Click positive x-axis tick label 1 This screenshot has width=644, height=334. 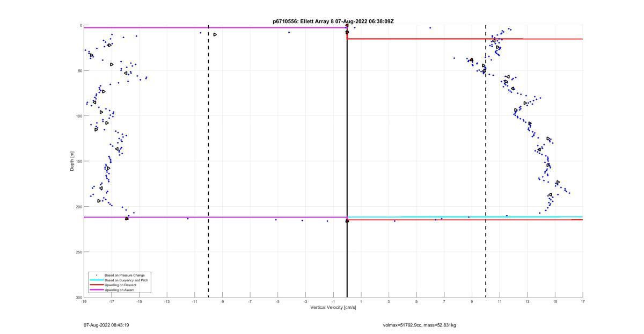pos(361,302)
